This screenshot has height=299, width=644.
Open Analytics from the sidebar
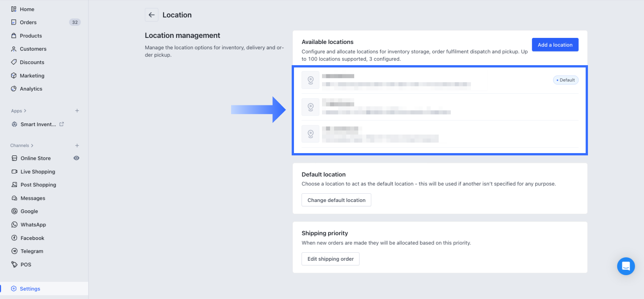click(x=31, y=89)
